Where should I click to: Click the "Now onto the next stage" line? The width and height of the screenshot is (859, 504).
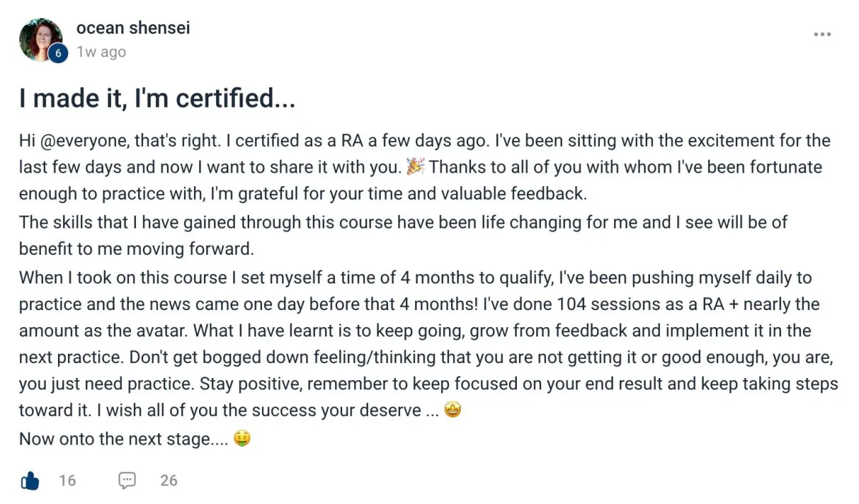point(123,439)
